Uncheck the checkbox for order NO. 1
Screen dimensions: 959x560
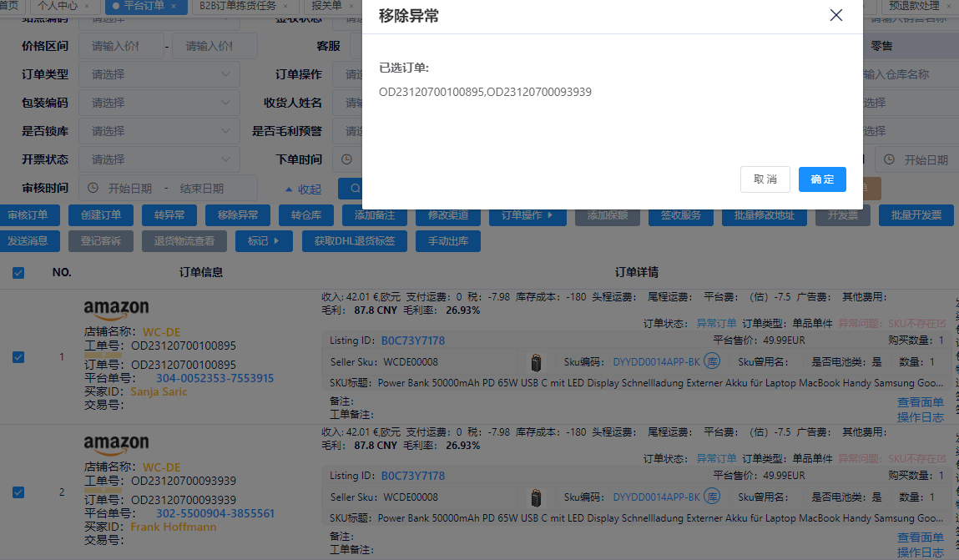[18, 357]
